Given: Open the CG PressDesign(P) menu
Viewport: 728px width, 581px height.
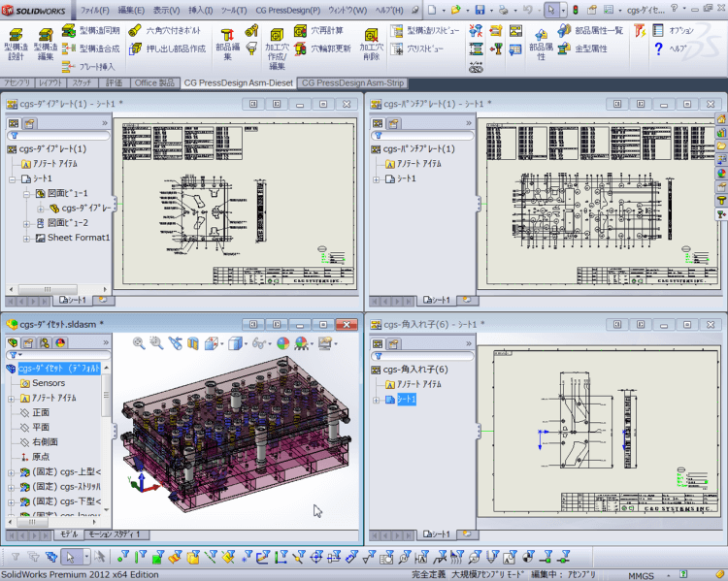Looking at the screenshot, I should click(288, 10).
